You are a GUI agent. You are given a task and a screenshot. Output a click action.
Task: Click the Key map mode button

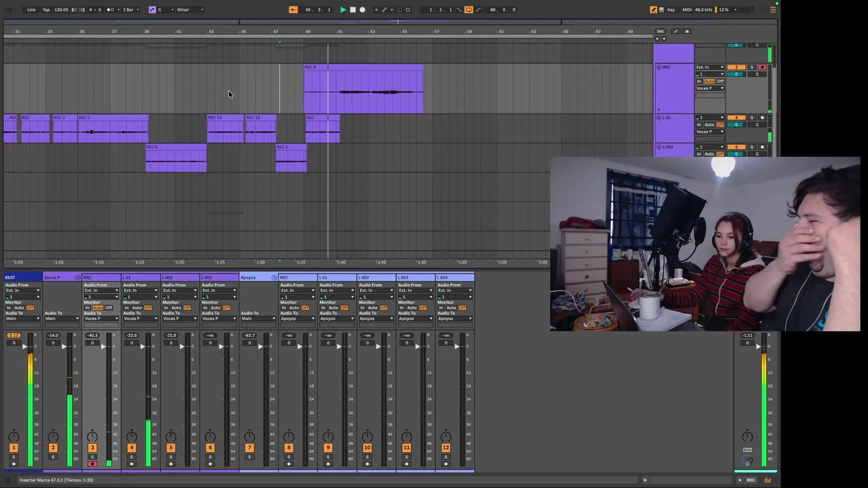click(671, 9)
